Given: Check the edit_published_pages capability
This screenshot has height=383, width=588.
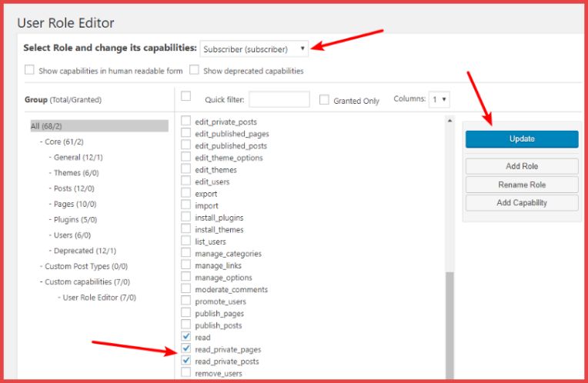Looking at the screenshot, I should [185, 132].
